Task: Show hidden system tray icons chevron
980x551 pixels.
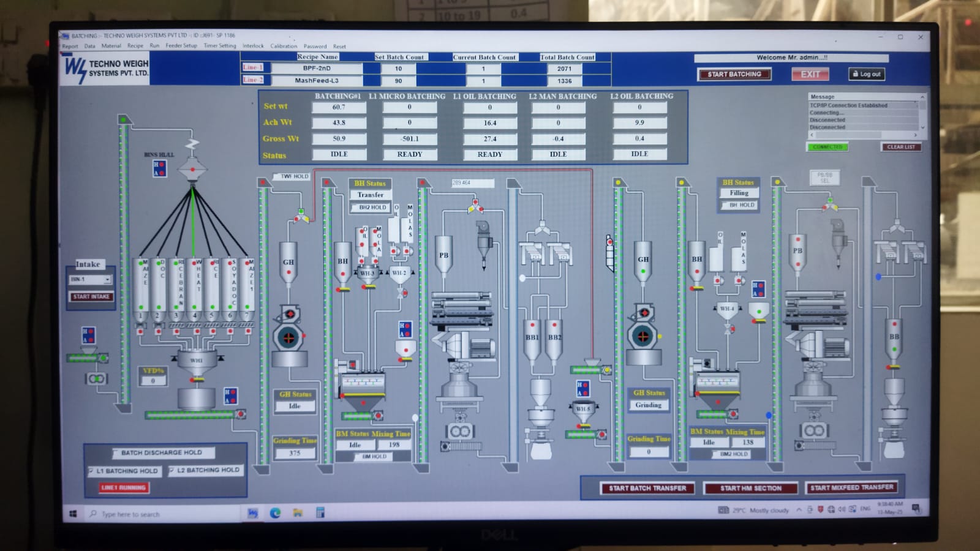Action: pyautogui.click(x=799, y=509)
